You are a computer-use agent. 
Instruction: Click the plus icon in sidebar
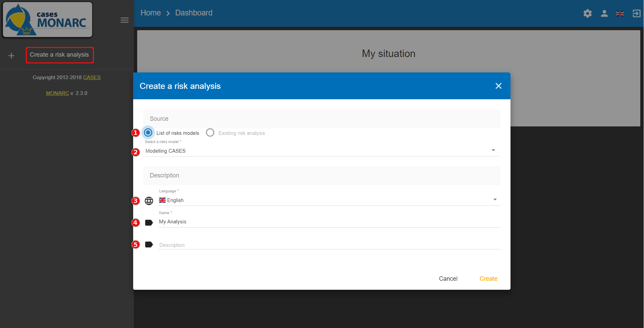tap(11, 56)
